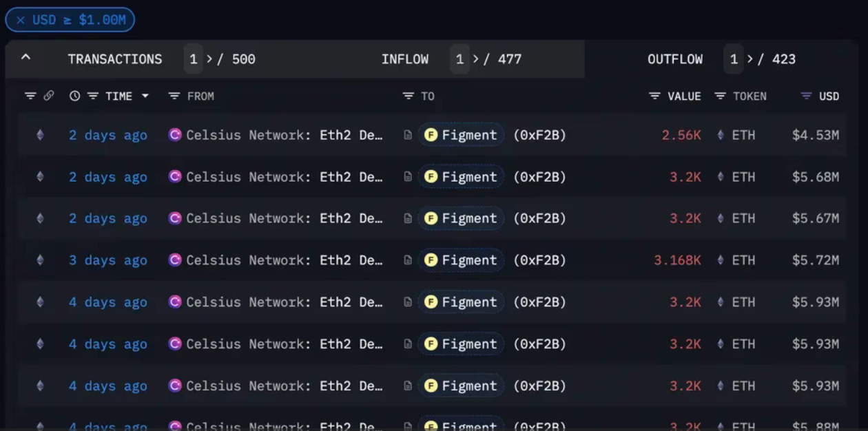Click the chain link filter icon
The image size is (868, 431).
pyautogui.click(x=48, y=96)
